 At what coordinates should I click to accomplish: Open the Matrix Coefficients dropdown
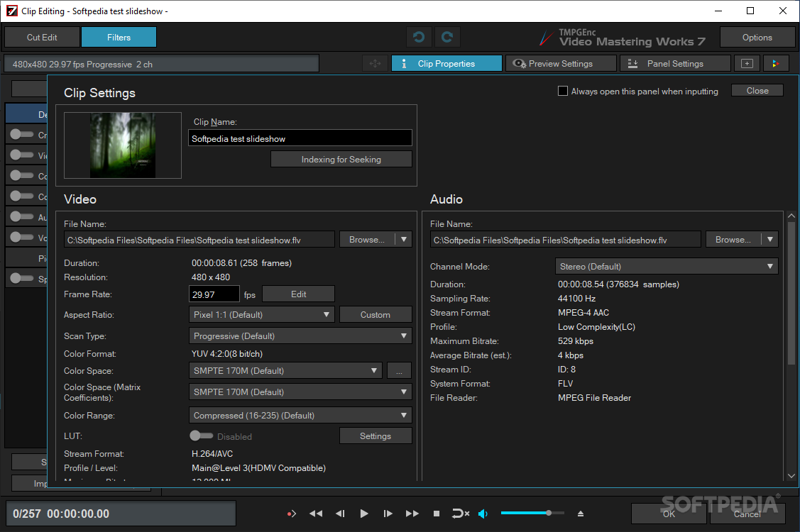pyautogui.click(x=300, y=392)
